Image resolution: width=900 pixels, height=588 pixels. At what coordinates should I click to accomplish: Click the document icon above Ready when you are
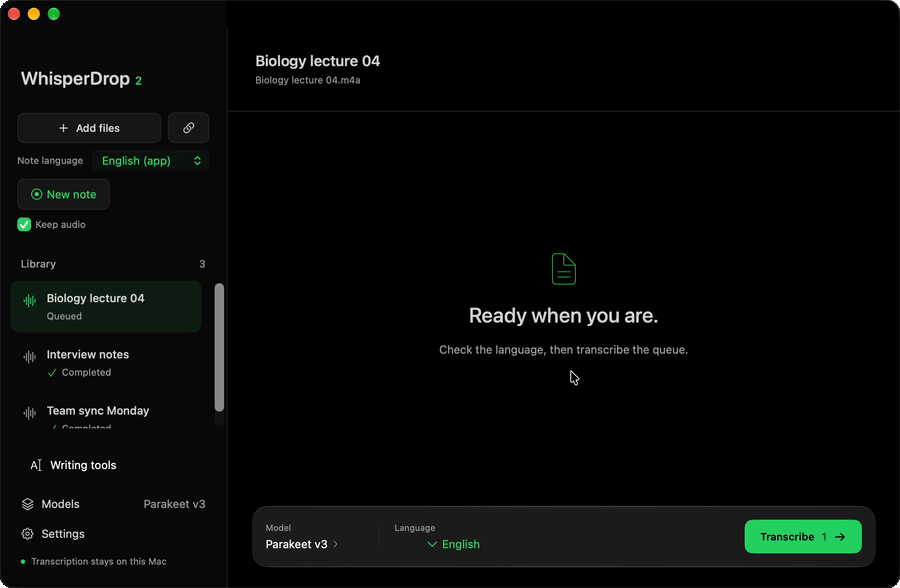click(564, 269)
